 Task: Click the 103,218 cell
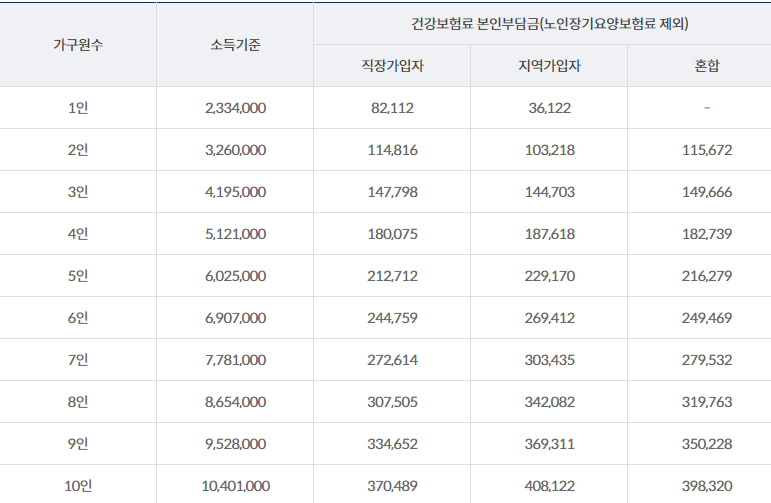tap(550, 150)
